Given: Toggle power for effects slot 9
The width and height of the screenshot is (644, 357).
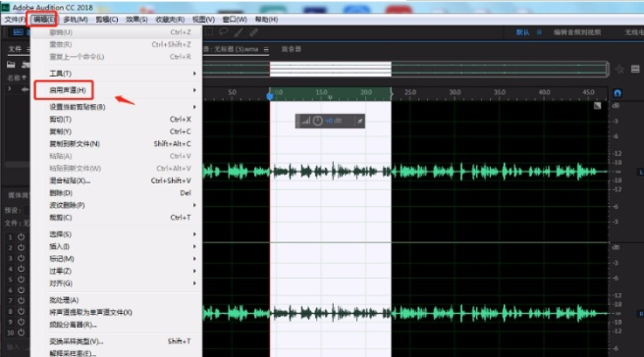Looking at the screenshot, I should (21, 322).
